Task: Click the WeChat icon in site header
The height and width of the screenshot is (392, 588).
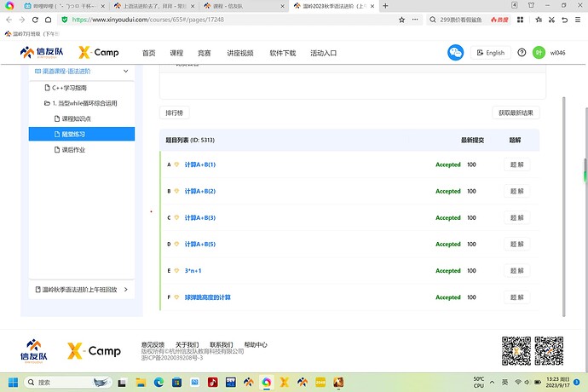Action: pos(455,53)
